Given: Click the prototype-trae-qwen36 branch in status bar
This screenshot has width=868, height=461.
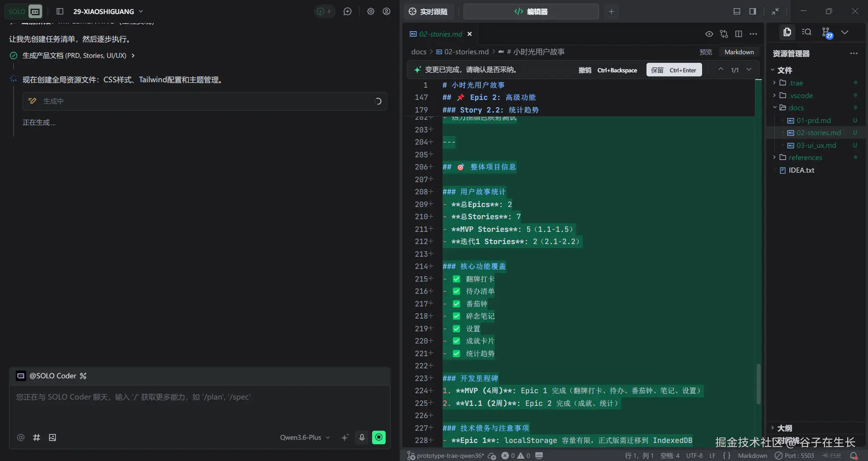Looking at the screenshot, I should pos(445,456).
